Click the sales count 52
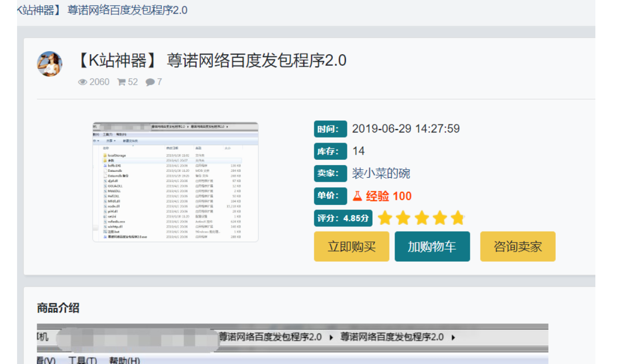628x364 pixels. click(x=133, y=82)
